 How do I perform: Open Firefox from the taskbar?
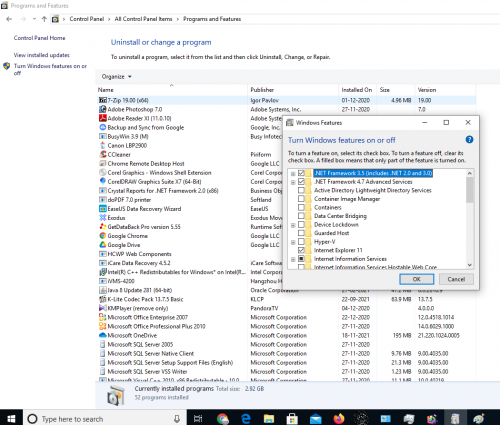339,419
